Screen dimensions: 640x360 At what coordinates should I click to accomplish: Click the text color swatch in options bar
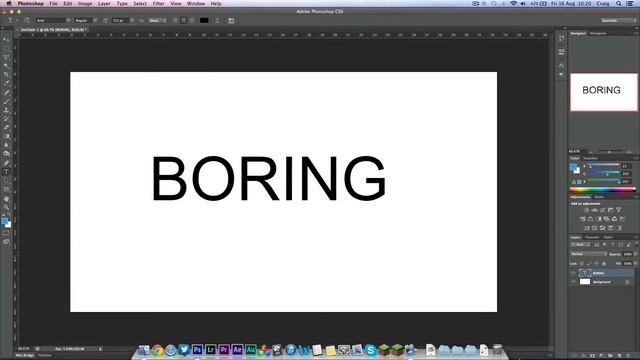coord(204,20)
